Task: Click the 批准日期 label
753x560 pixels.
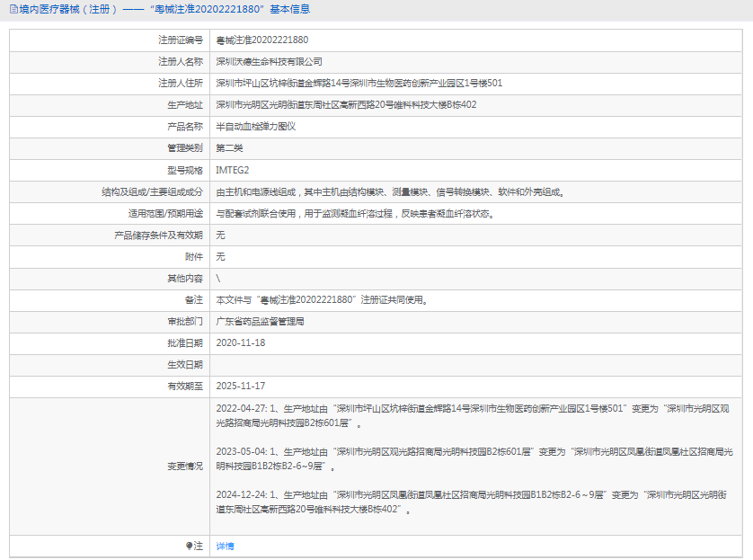Action: coord(185,342)
